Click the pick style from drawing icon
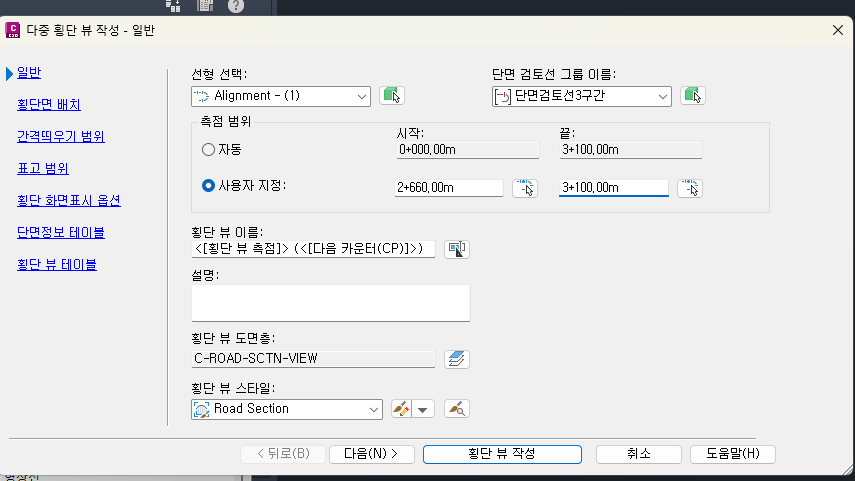 457,409
